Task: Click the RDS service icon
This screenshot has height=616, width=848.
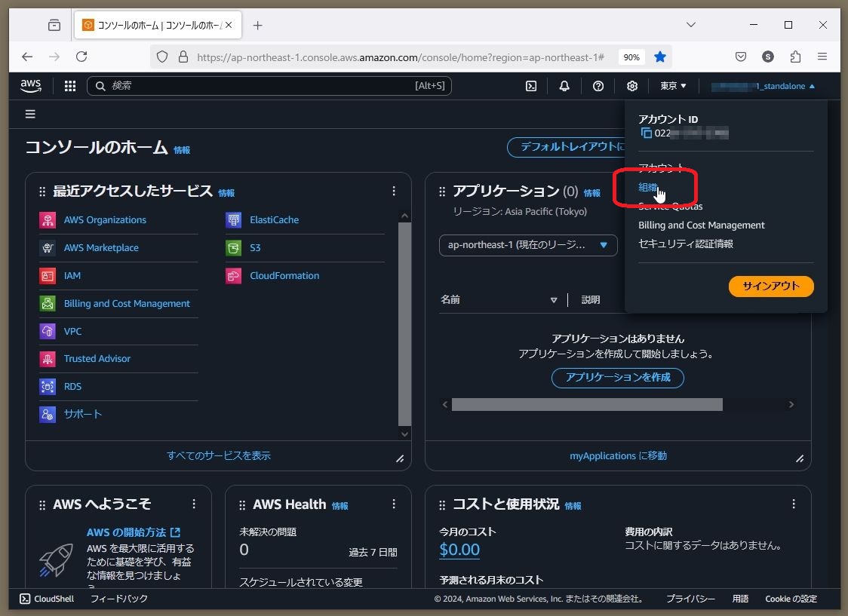Action: (x=48, y=386)
